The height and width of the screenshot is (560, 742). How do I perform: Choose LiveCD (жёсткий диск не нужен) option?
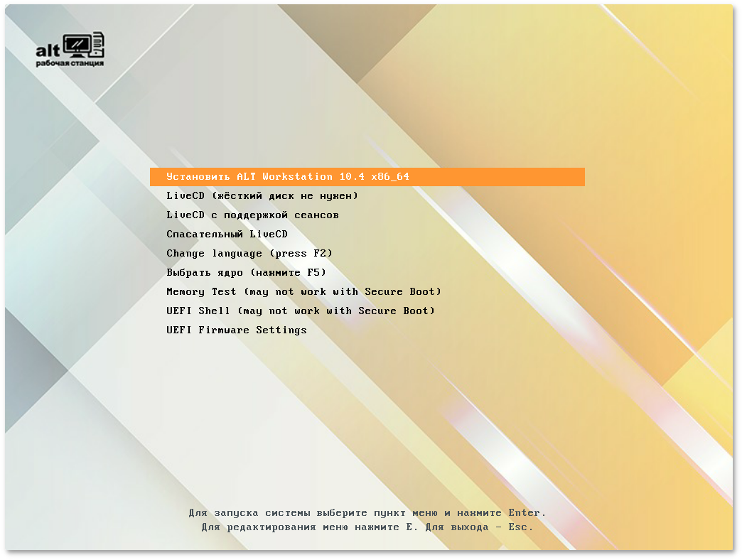tap(262, 195)
